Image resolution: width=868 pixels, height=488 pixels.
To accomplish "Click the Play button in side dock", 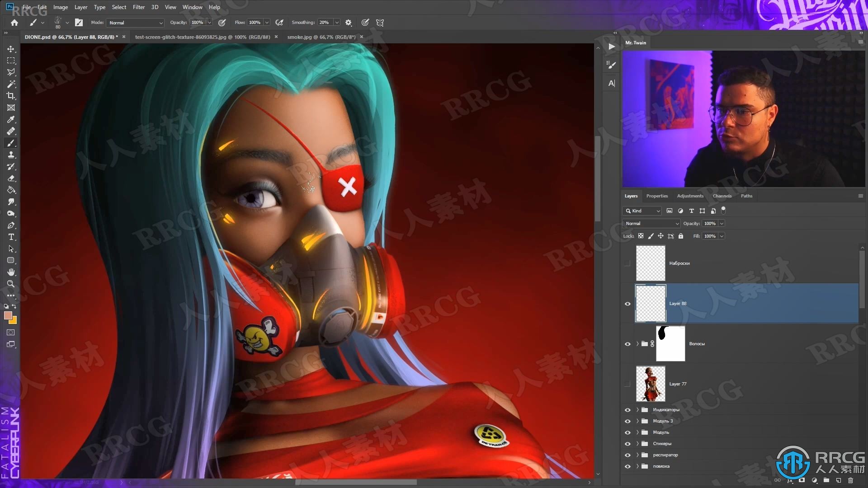I will (611, 46).
